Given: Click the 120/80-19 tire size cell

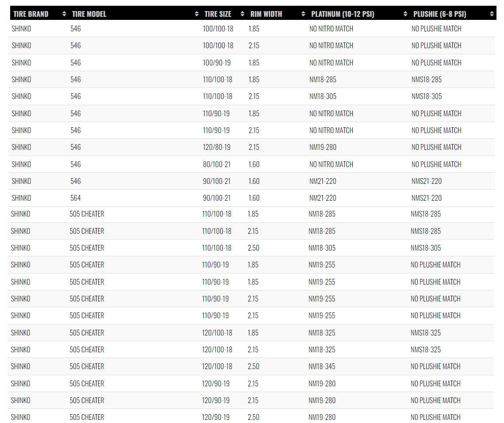Looking at the screenshot, I should (x=216, y=147).
